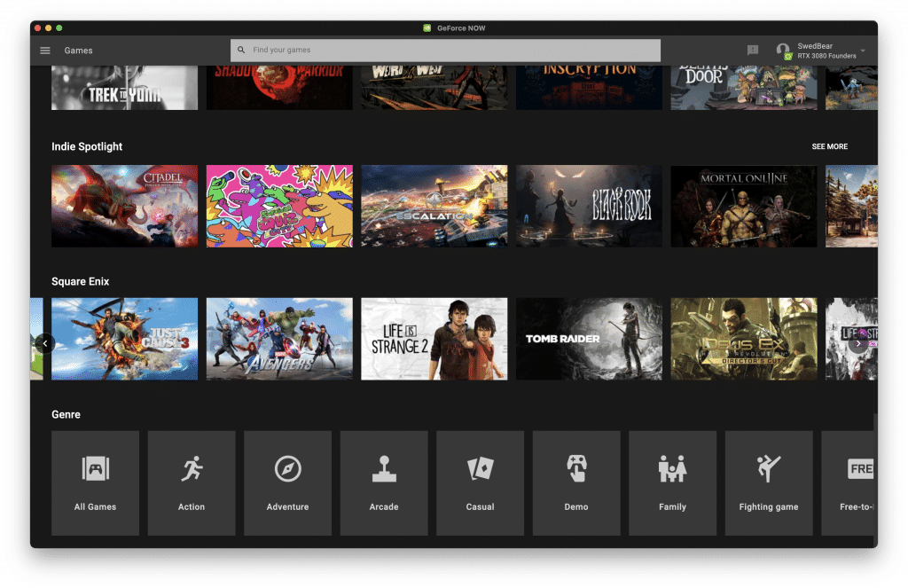
Task: Open the Death's Door game card
Action: coord(744,88)
